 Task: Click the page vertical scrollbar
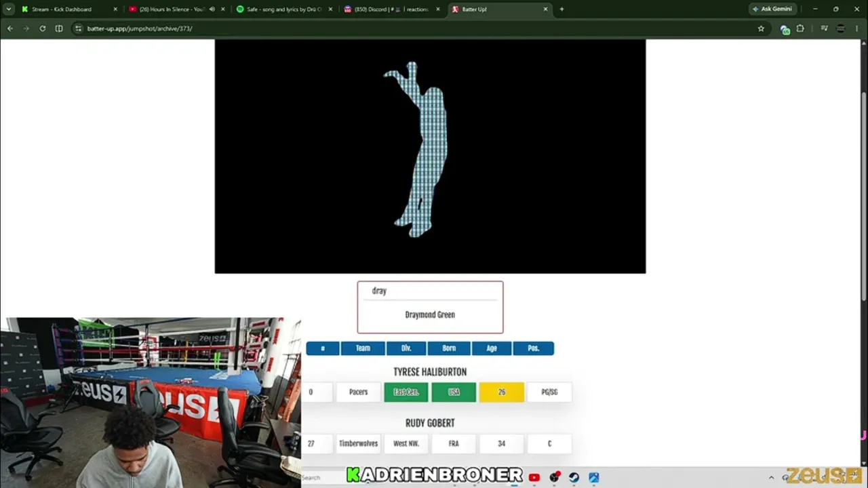point(864,197)
